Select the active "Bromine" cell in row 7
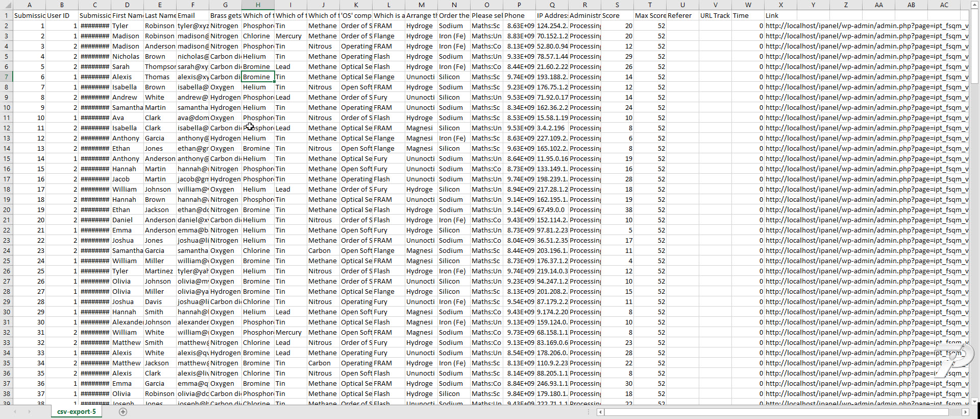The width and height of the screenshot is (980, 419). click(x=258, y=77)
